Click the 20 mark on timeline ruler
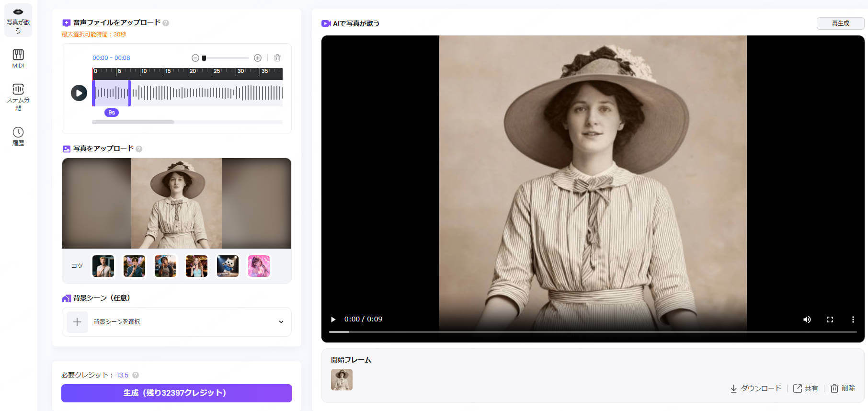The image size is (868, 411). click(193, 71)
